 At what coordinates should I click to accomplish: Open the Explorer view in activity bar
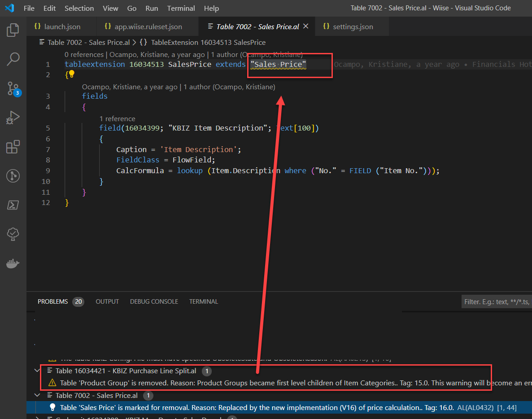point(13,30)
